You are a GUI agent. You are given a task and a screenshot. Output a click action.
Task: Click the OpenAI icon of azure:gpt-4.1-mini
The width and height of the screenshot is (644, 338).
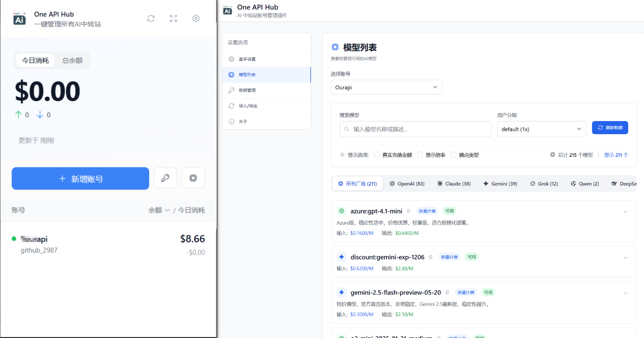[x=342, y=211]
